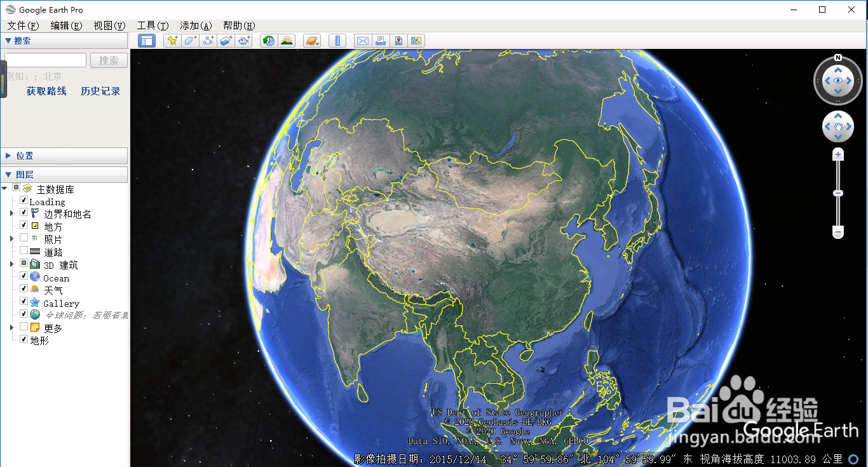Click the Ocean globe icon
This screenshot has width=868, height=467.
(35, 277)
